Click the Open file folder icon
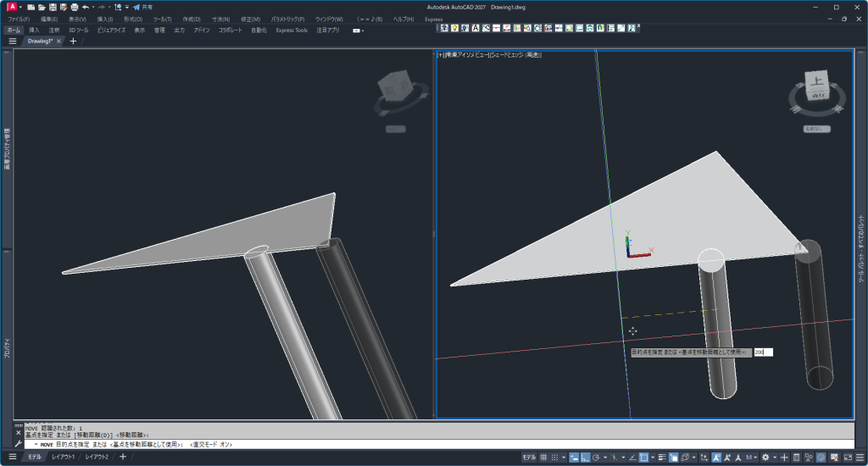The width and height of the screenshot is (868, 466). point(41,7)
